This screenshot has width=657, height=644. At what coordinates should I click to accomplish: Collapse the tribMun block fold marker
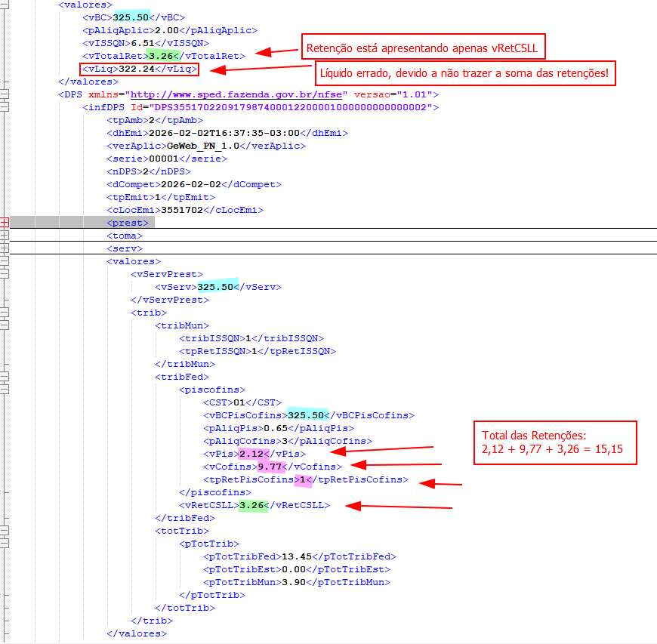click(5, 325)
